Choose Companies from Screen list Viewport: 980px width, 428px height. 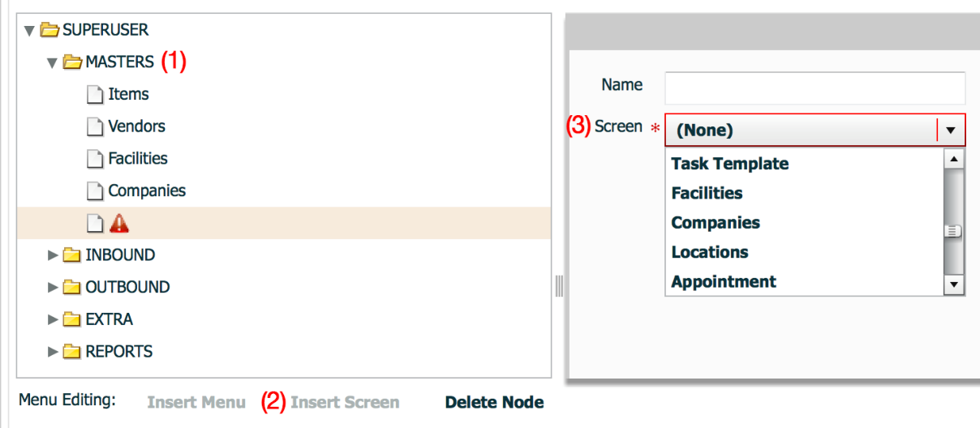tap(805, 223)
